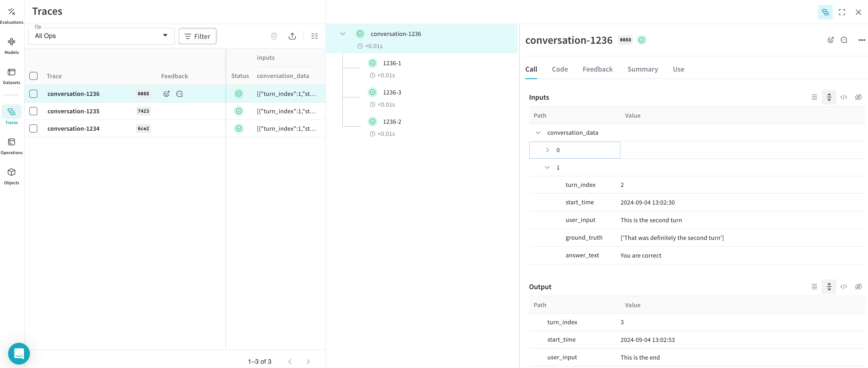Switch to the Summary tab
Image resolution: width=868 pixels, height=368 pixels.
tap(642, 69)
